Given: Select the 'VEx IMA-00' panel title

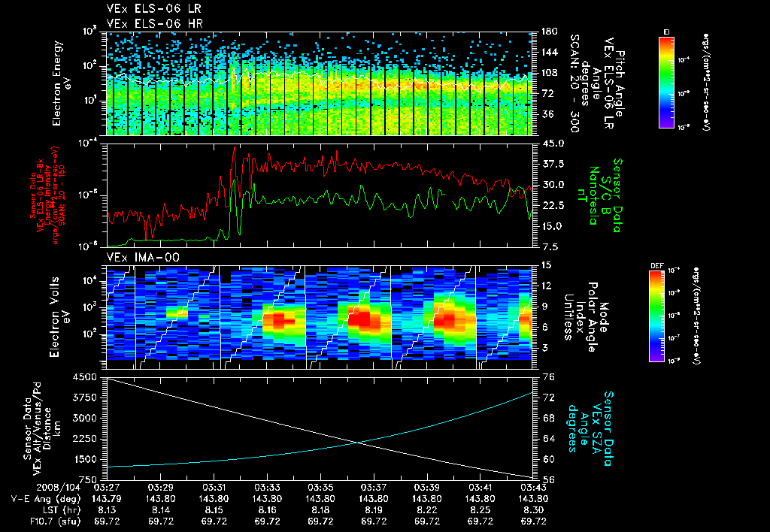Looking at the screenshot, I should 143,258.
